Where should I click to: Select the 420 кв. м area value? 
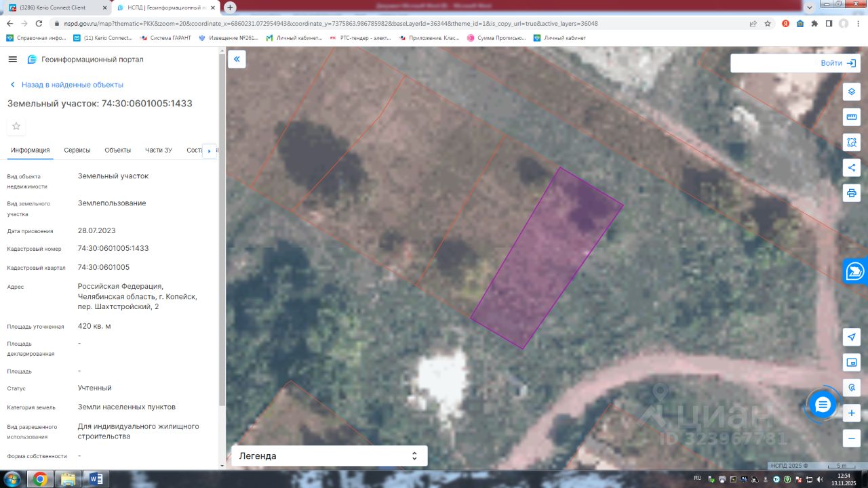coord(94,326)
